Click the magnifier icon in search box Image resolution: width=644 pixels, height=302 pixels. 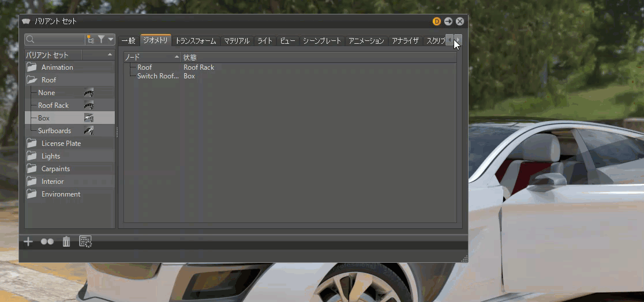coord(31,39)
